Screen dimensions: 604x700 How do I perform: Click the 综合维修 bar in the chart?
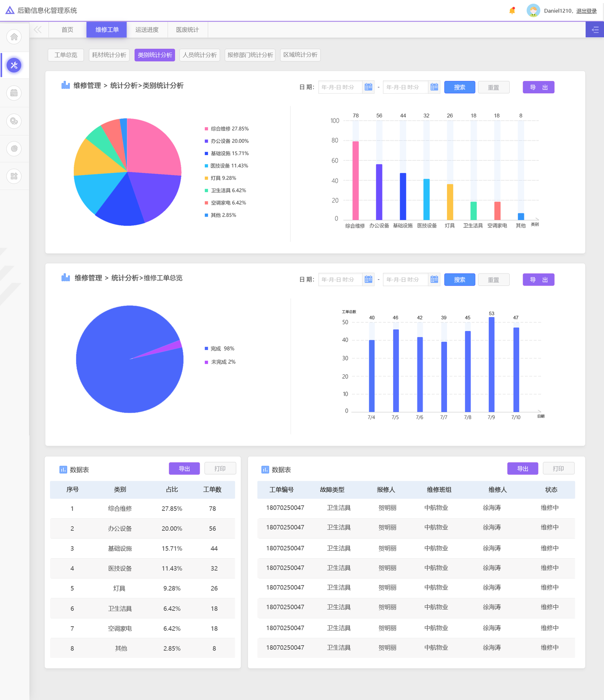[x=356, y=180]
